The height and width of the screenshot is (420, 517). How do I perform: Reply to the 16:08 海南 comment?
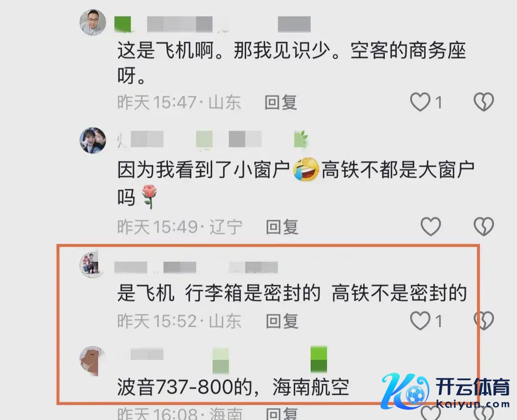282,414
